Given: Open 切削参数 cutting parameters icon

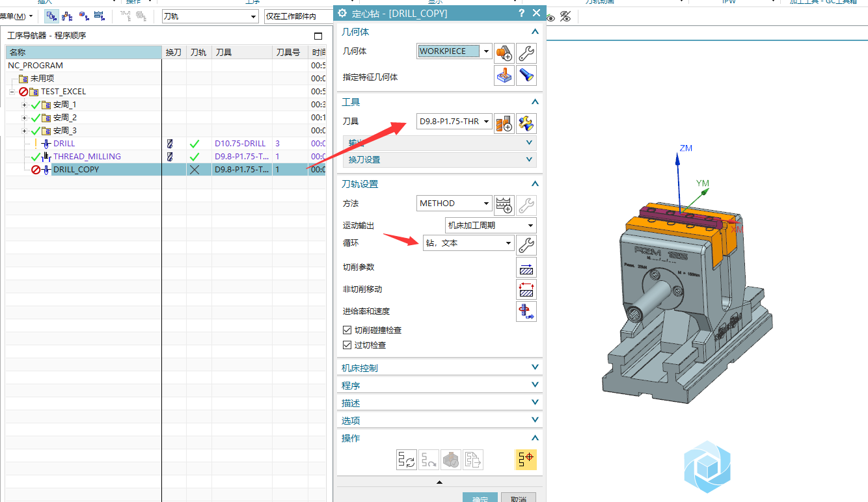Looking at the screenshot, I should click(x=526, y=267).
